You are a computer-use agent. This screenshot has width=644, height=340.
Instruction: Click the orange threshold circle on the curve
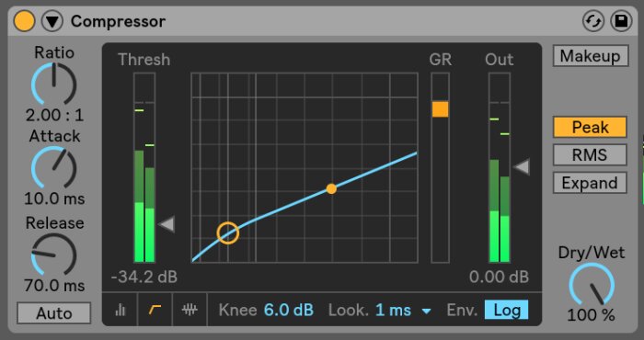(228, 233)
